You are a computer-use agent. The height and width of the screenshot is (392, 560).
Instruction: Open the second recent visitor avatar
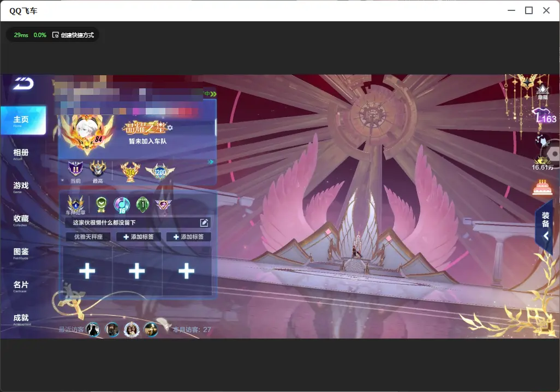tap(112, 329)
